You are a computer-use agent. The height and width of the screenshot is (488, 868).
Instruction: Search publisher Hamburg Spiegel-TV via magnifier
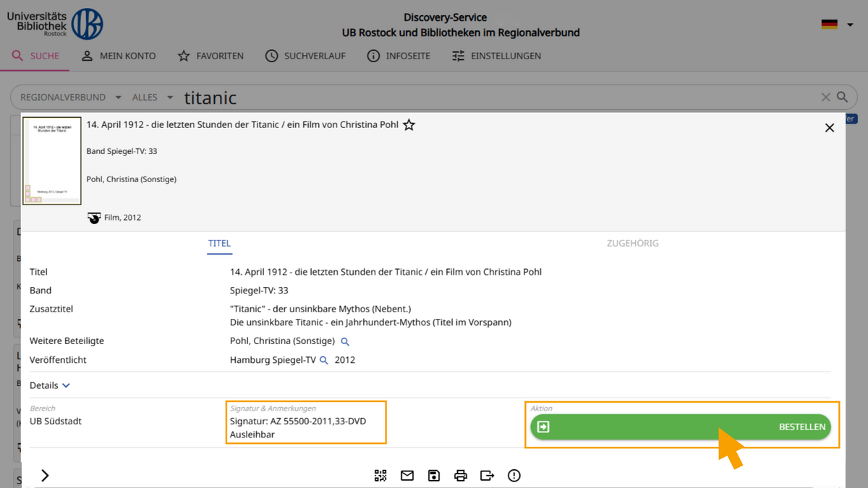(x=324, y=360)
